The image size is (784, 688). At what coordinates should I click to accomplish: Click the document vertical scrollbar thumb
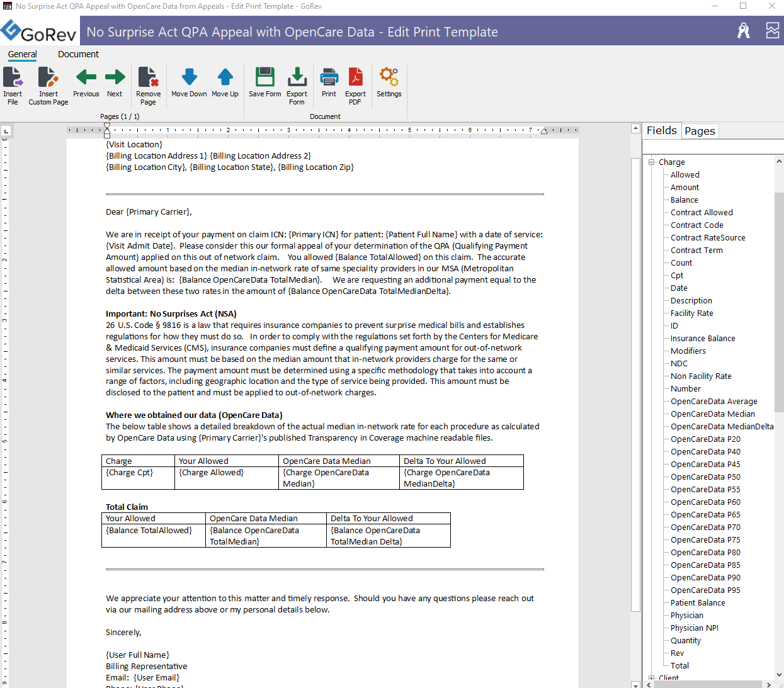click(635, 384)
